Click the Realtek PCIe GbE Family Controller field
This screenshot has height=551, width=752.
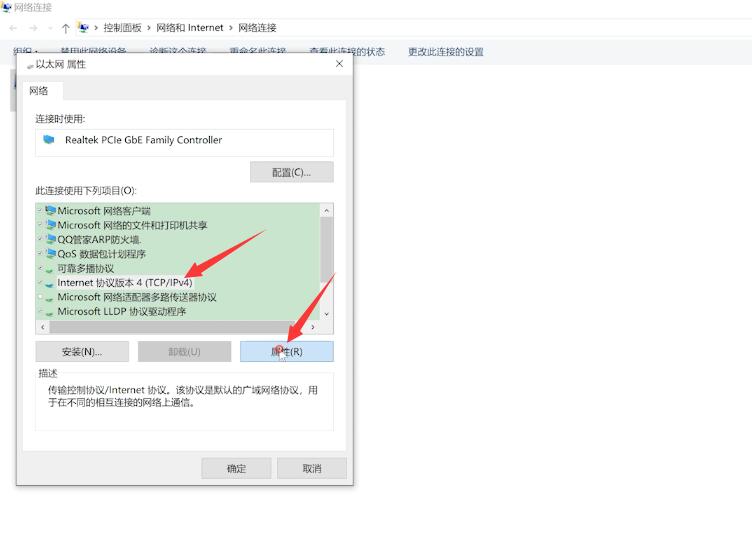coord(184,142)
